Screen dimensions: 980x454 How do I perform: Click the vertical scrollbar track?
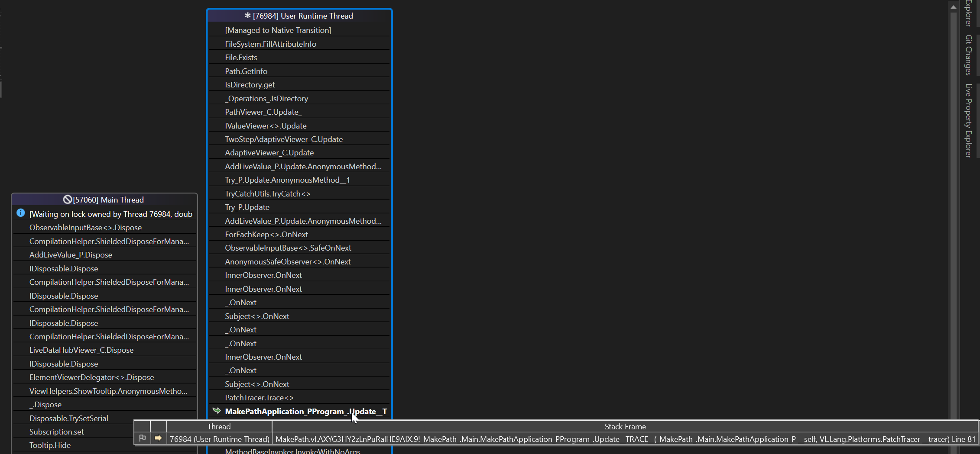pos(953,216)
